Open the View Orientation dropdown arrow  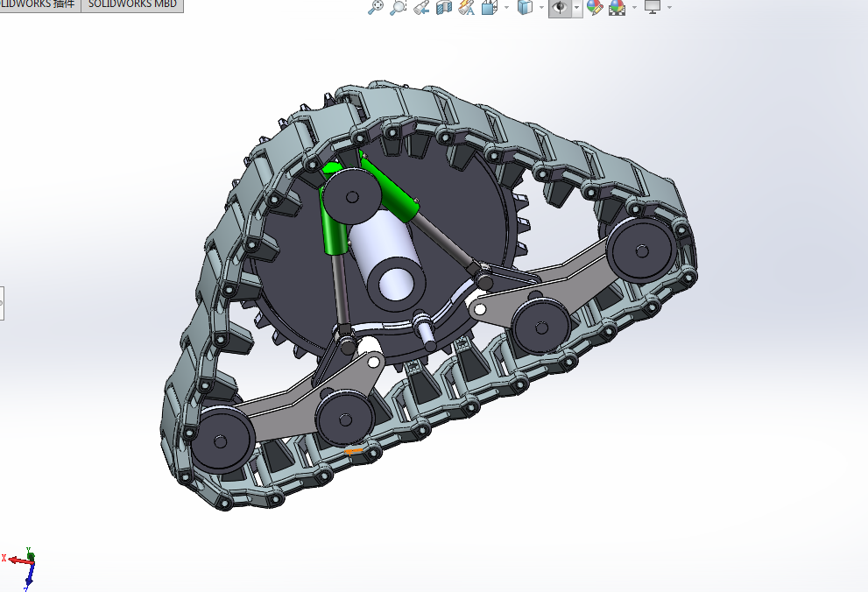point(506,7)
